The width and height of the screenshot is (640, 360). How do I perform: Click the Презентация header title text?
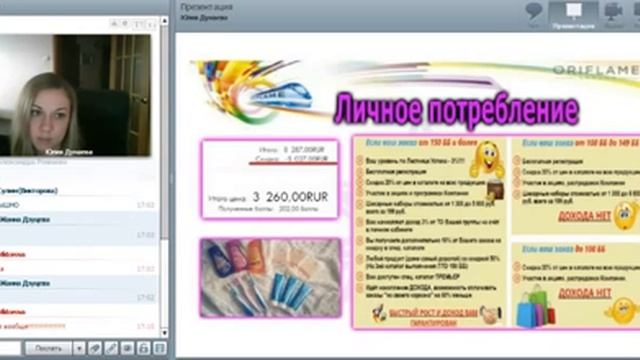207,7
